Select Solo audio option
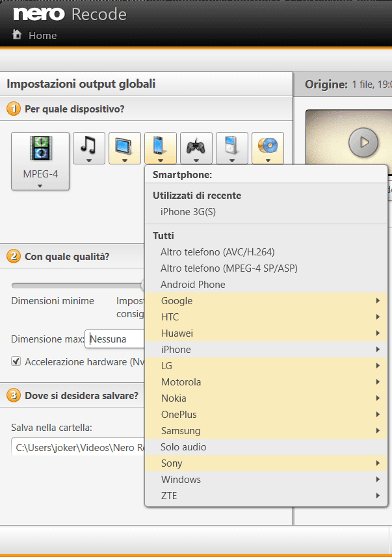Image resolution: width=392 pixels, height=557 pixels. (266, 447)
